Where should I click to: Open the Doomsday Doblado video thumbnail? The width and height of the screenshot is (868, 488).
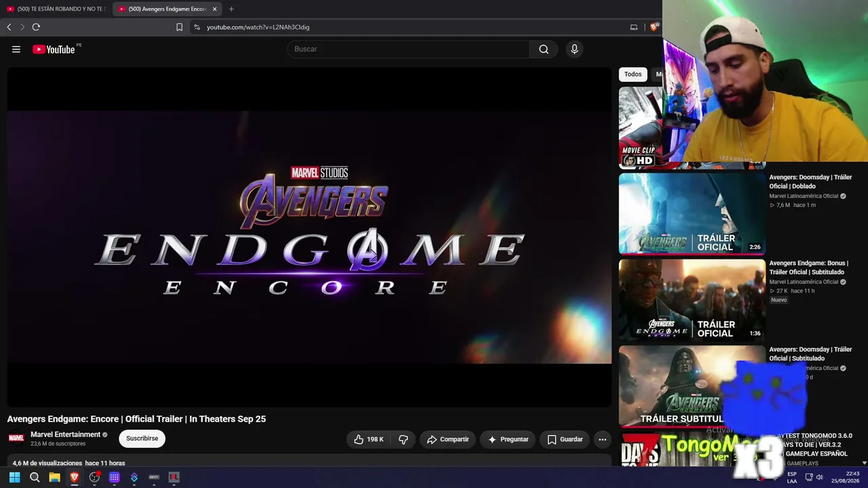coord(692,213)
